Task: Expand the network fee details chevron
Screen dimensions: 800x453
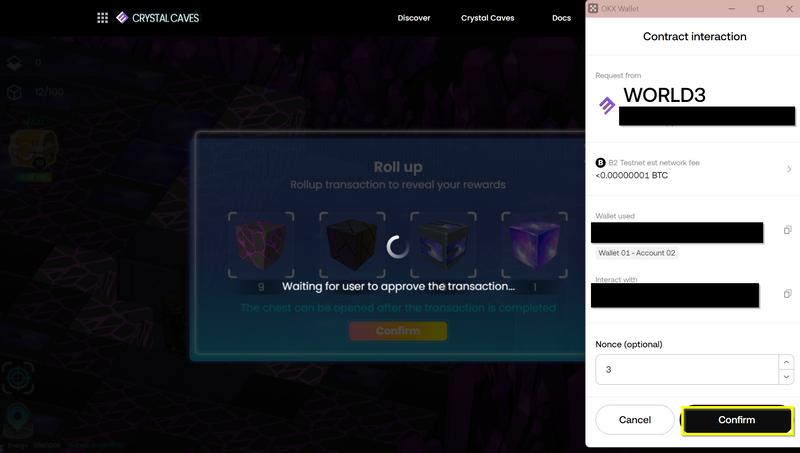Action: pos(789,169)
